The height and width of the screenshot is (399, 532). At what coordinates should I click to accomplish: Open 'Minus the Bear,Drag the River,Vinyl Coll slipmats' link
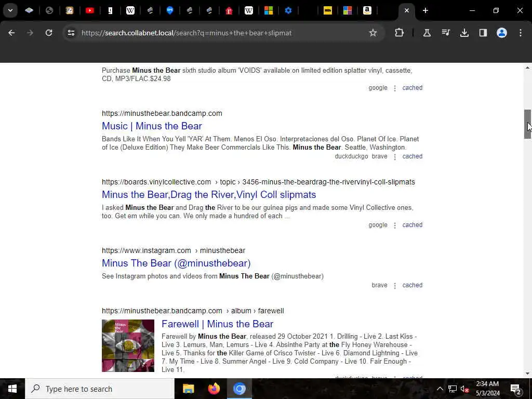click(209, 195)
